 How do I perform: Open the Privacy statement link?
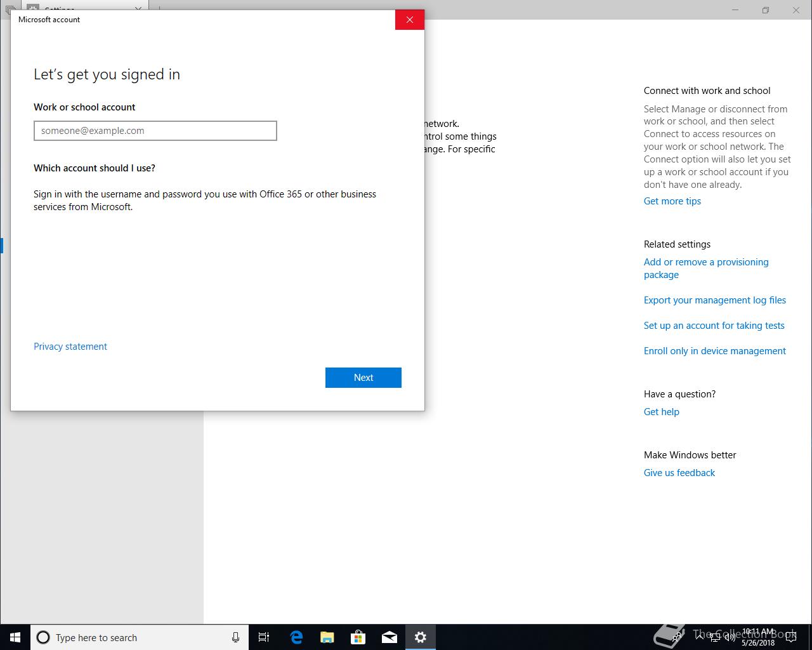pyautogui.click(x=70, y=347)
